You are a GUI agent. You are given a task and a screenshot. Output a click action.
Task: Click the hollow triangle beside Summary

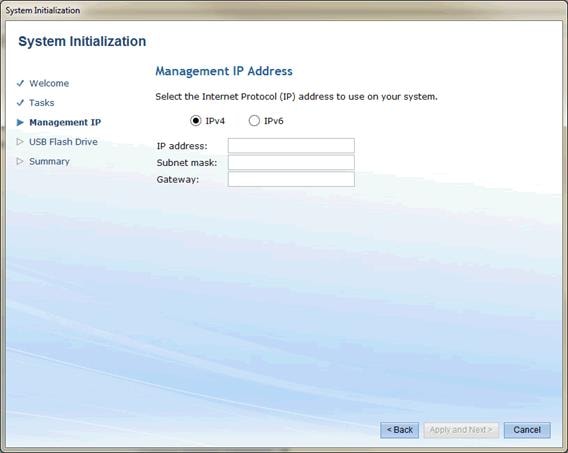tap(20, 162)
